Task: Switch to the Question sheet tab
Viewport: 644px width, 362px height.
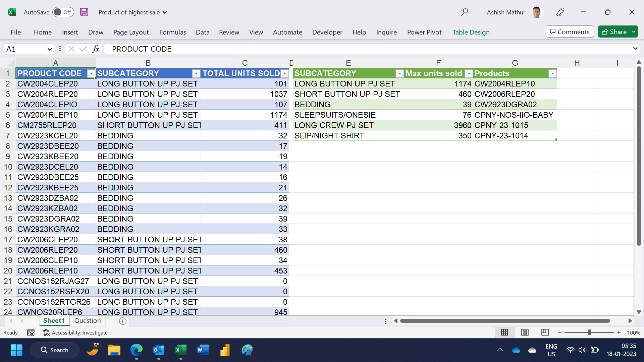Action: coord(88,320)
